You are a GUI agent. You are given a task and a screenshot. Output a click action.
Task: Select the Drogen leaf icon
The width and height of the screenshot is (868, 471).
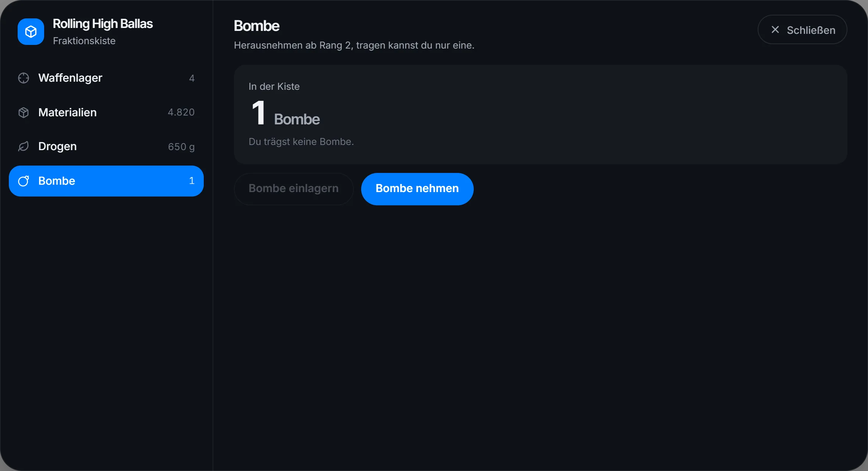24,146
